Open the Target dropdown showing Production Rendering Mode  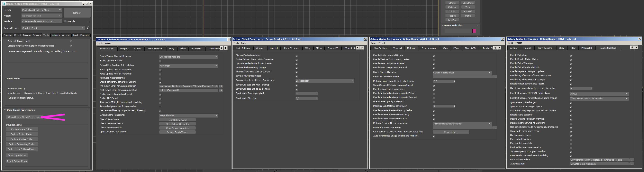[42, 10]
